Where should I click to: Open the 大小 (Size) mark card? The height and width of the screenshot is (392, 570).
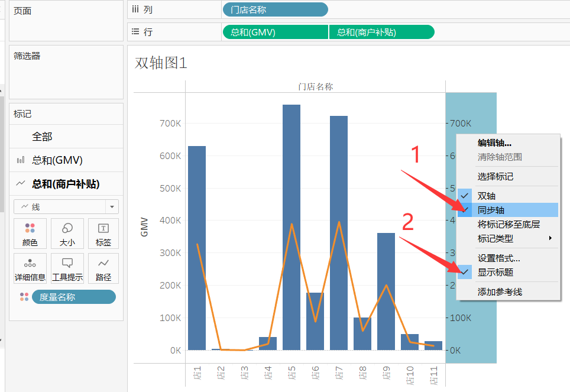pyautogui.click(x=67, y=233)
